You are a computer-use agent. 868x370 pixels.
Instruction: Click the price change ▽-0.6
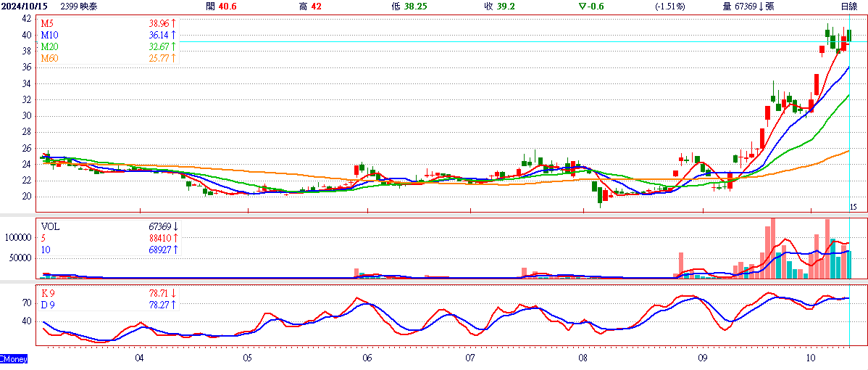tap(591, 7)
